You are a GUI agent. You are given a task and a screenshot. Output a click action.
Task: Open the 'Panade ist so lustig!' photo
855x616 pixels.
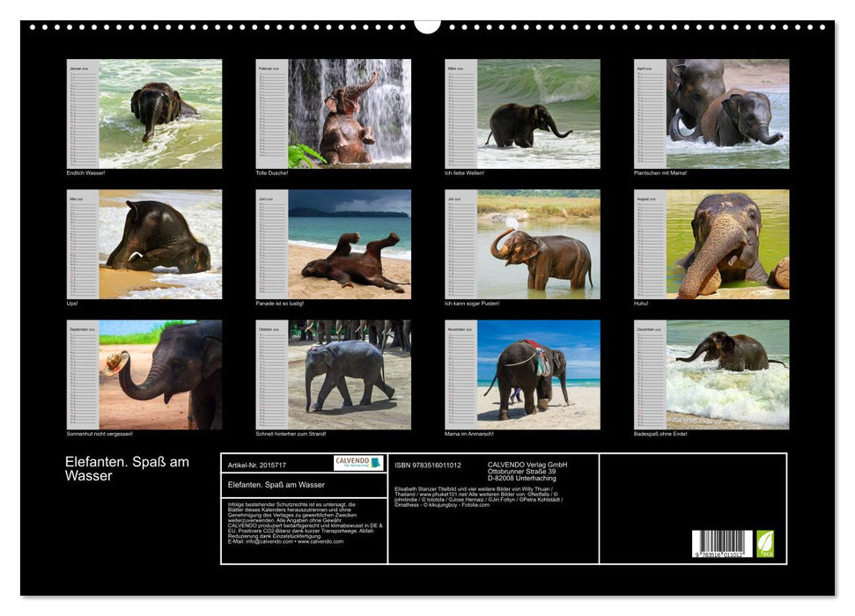coord(350,244)
